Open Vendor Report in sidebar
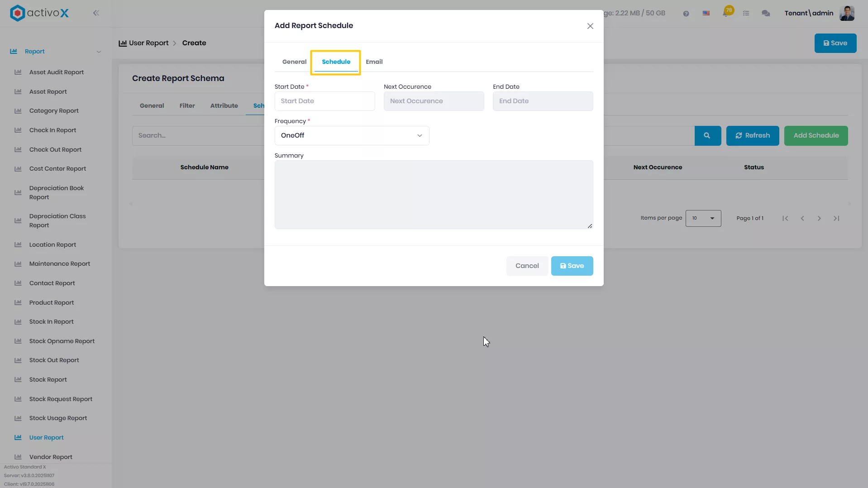Screen dimensions: 868x488 point(51,457)
